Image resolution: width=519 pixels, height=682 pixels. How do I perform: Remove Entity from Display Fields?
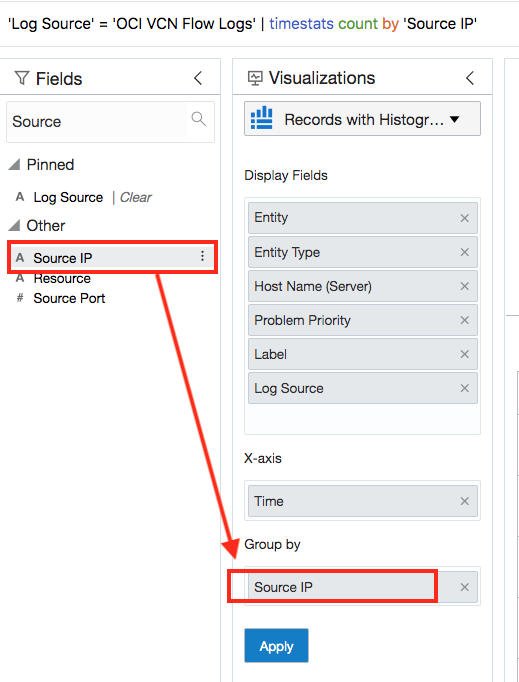pos(465,218)
